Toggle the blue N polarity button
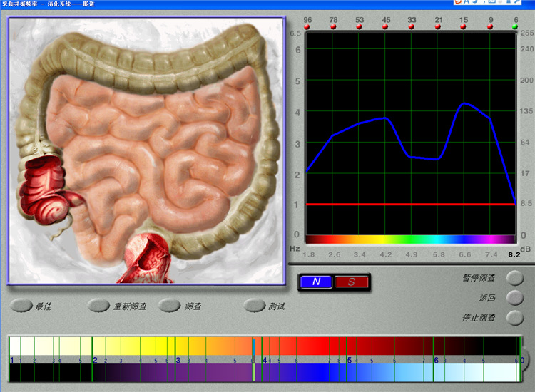535x392 pixels. [x=317, y=282]
